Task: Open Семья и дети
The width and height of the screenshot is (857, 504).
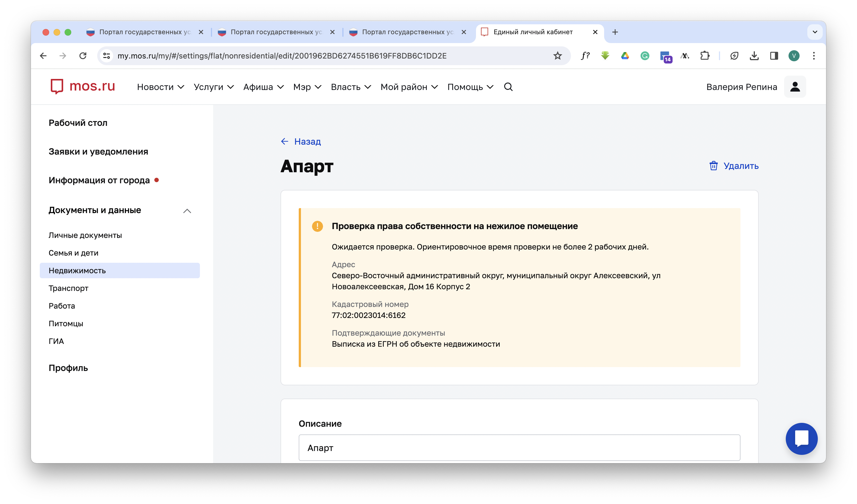Action: click(73, 253)
